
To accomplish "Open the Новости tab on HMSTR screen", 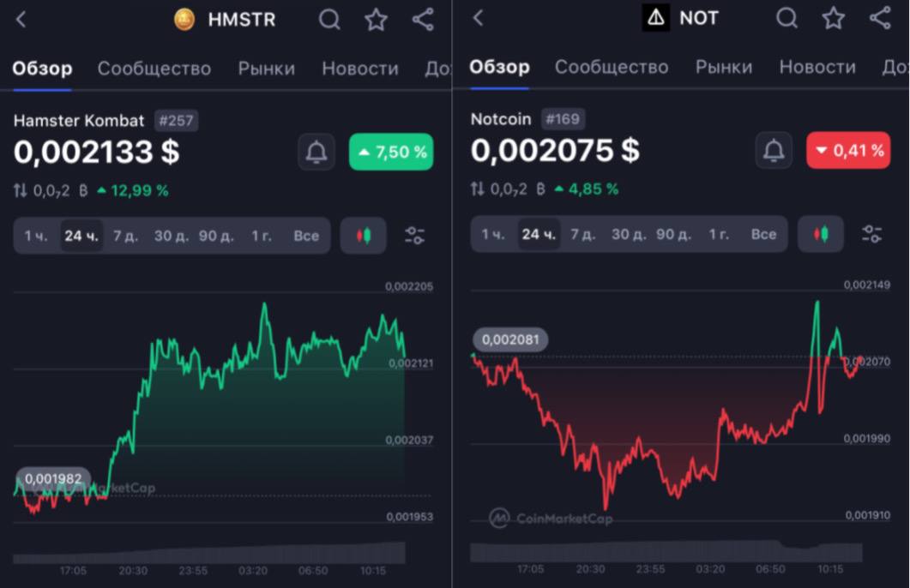I will point(360,69).
